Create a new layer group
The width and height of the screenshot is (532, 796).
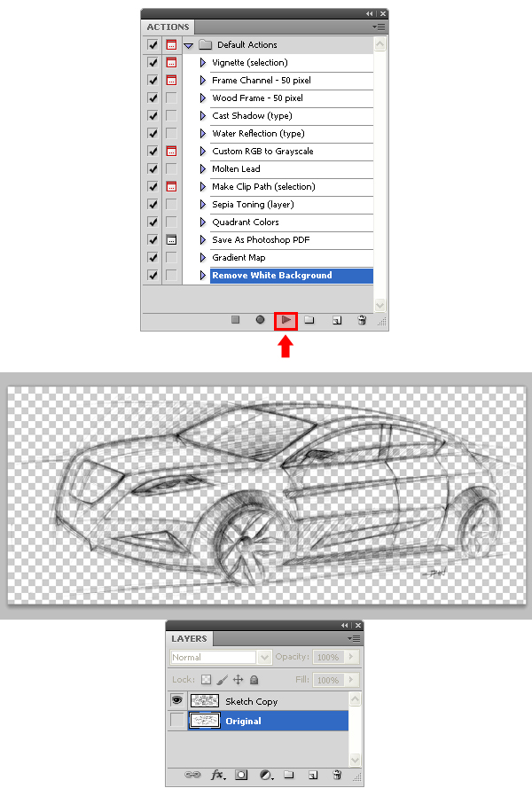coord(289,775)
